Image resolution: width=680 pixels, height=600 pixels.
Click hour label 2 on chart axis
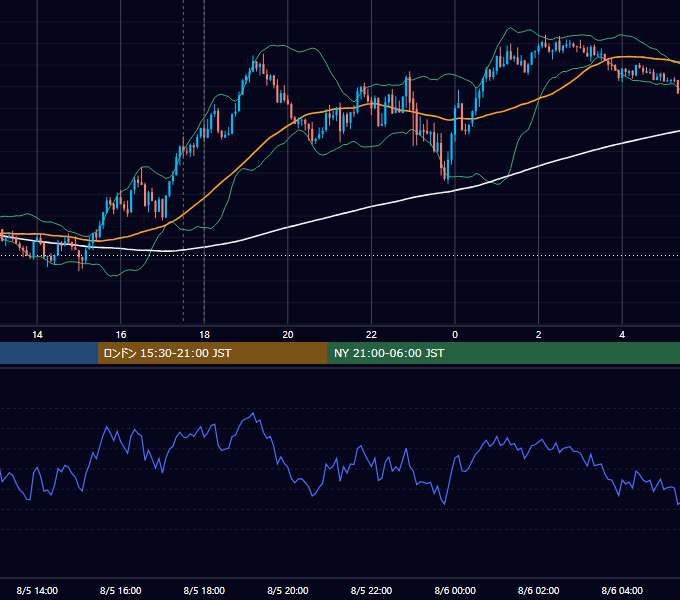(x=539, y=335)
